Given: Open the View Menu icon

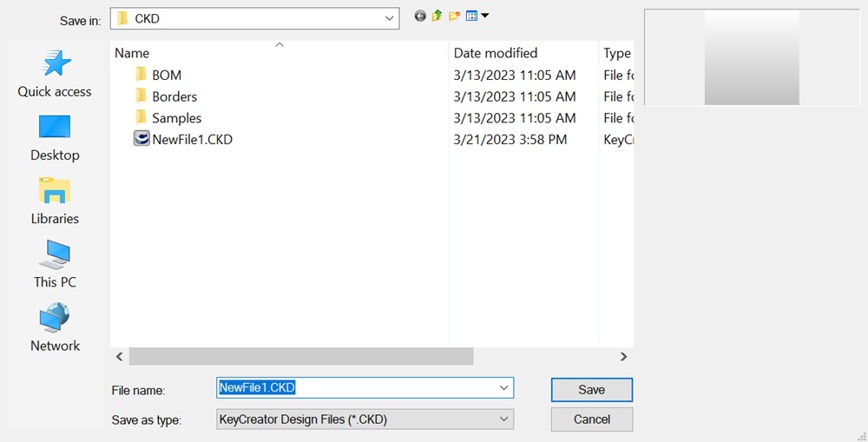Looking at the screenshot, I should coord(477,16).
